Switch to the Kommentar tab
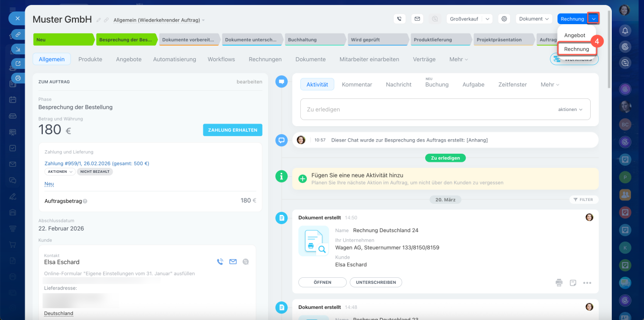644x320 pixels. click(357, 84)
